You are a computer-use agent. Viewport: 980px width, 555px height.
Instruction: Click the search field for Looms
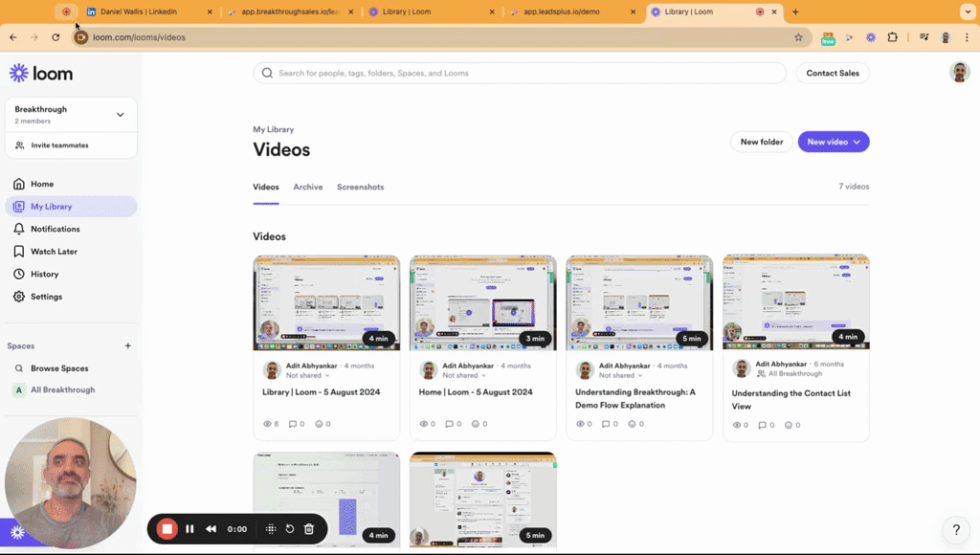(520, 73)
